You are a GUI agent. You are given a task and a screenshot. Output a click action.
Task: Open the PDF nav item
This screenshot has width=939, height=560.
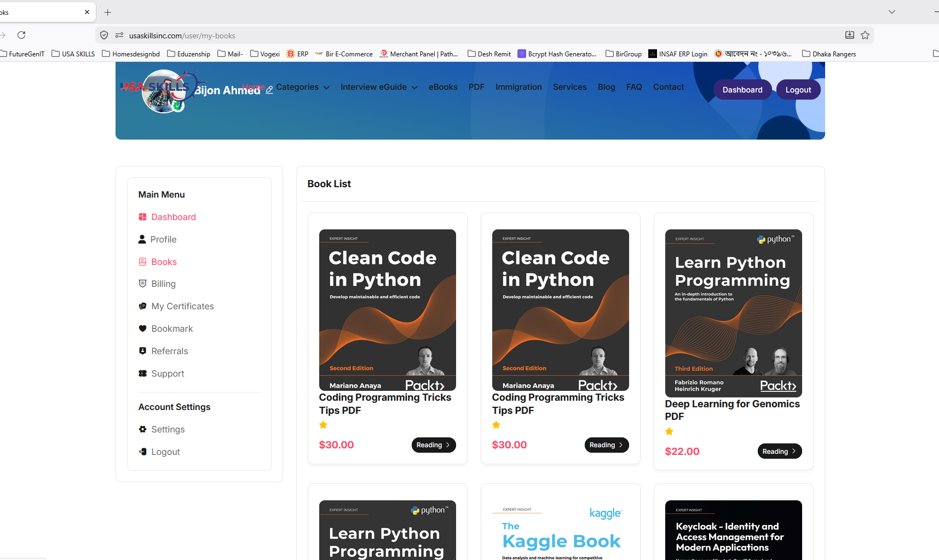coord(476,87)
